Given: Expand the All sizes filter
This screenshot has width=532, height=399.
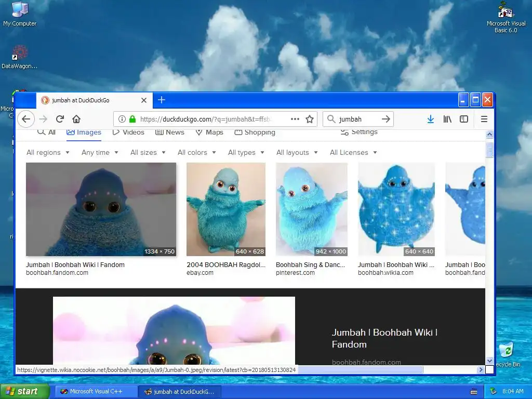Looking at the screenshot, I should click(x=148, y=152).
